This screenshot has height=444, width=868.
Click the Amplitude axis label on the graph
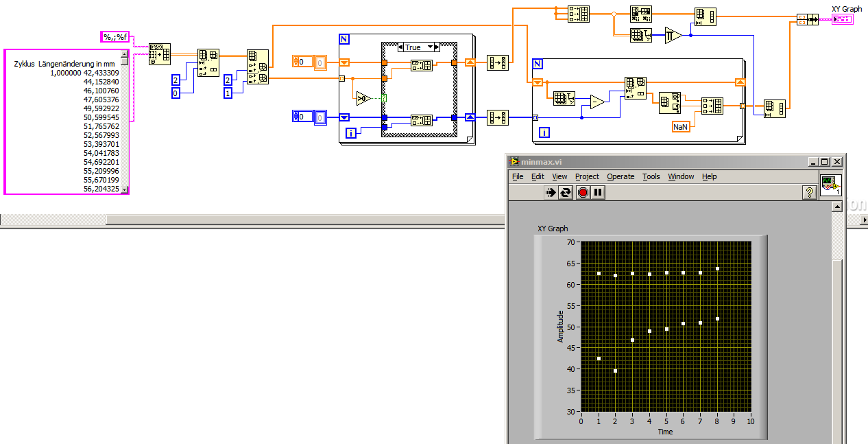tap(560, 326)
